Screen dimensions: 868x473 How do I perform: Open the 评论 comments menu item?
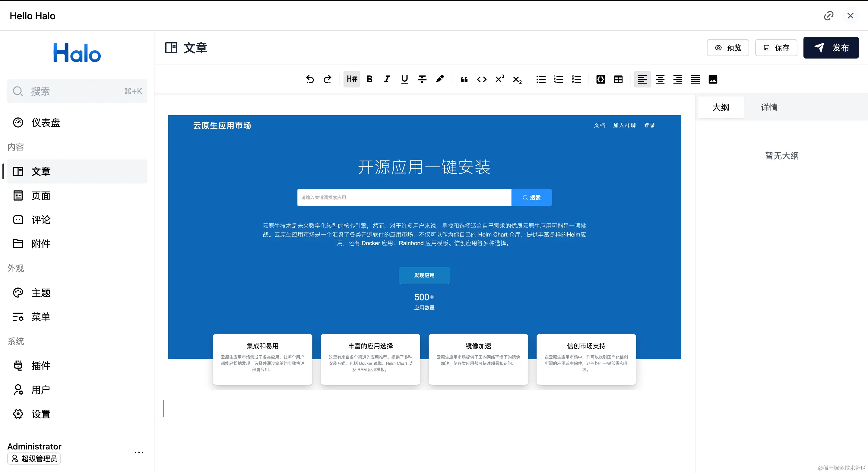[x=77, y=220]
